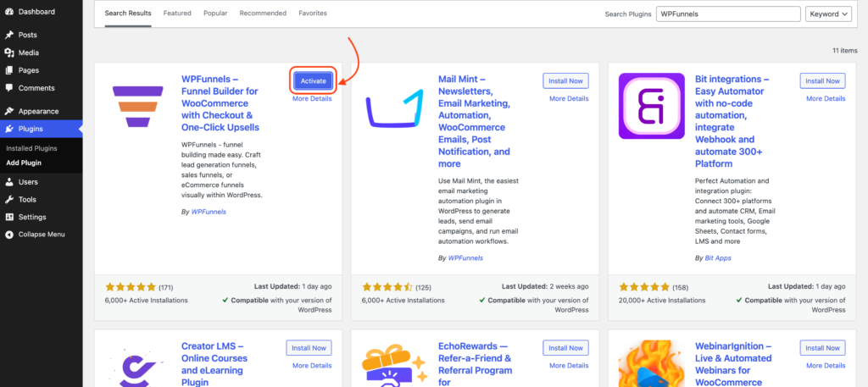Install Creator LMS plugin now
Screen dimensions: 868x387
click(x=309, y=348)
